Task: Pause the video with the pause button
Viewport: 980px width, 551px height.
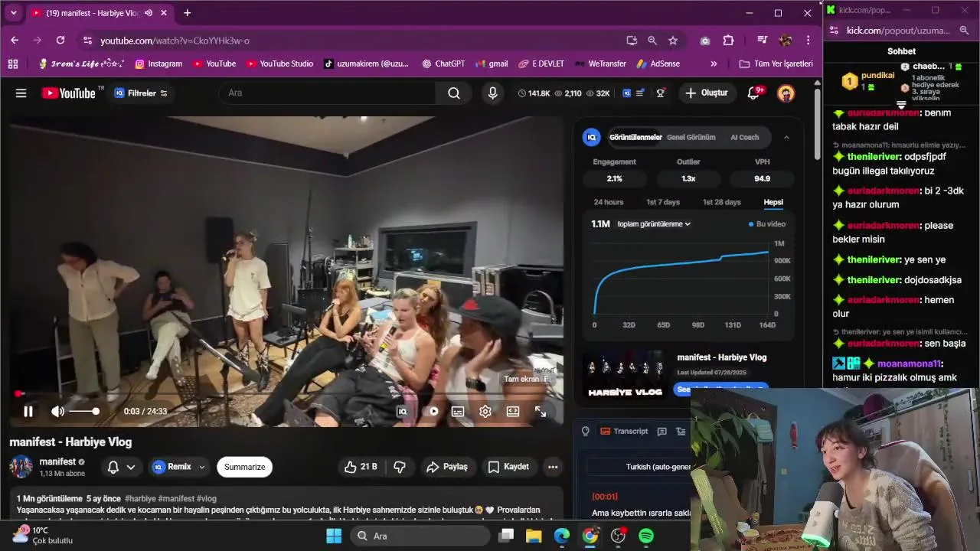Action: pyautogui.click(x=28, y=412)
